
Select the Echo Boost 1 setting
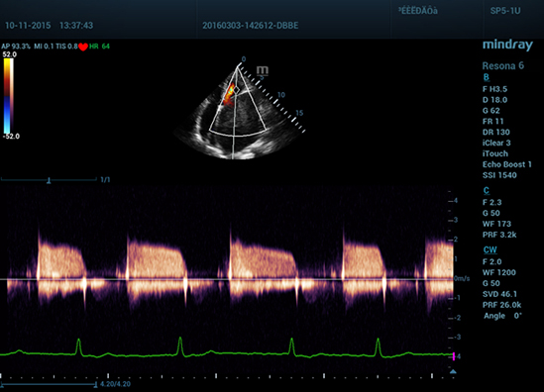pyautogui.click(x=507, y=164)
